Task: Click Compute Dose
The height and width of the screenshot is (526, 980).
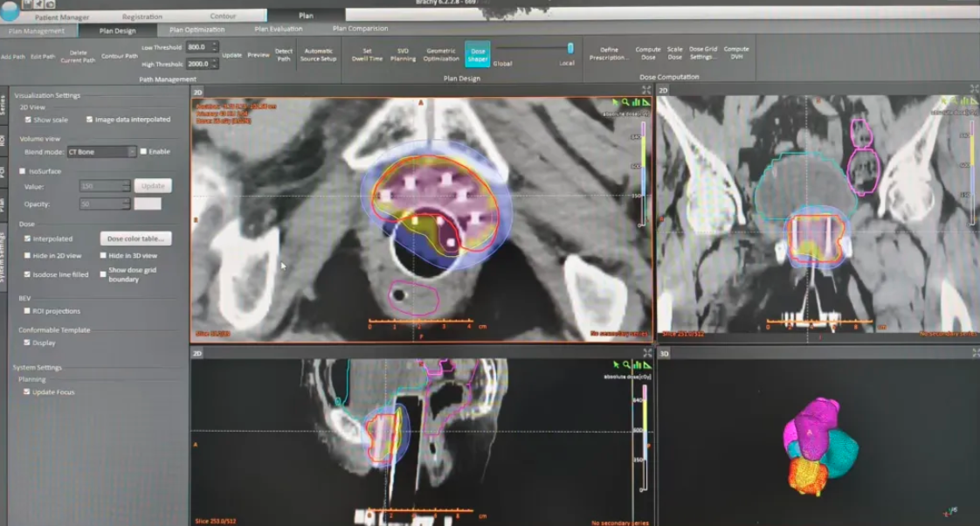Action: (648, 52)
